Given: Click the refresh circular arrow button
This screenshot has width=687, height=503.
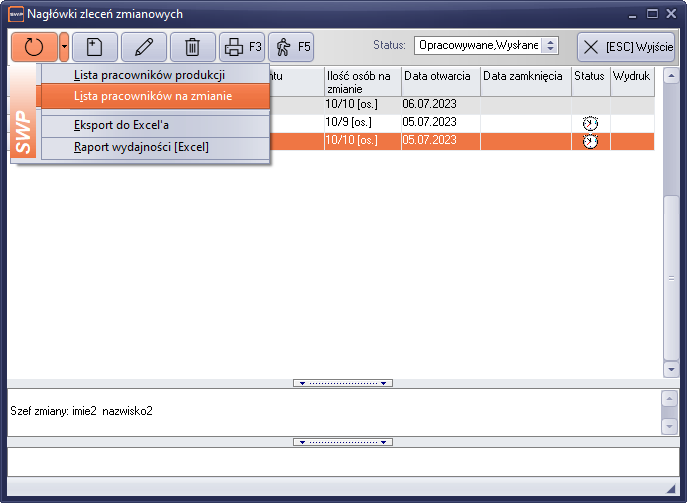Looking at the screenshot, I should coord(34,47).
